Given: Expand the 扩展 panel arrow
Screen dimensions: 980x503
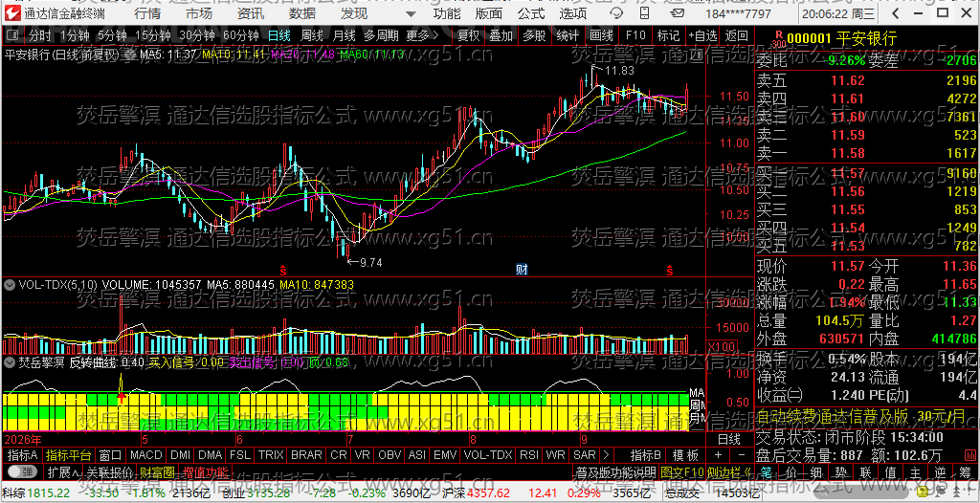Looking at the screenshot, I should [x=63, y=470].
